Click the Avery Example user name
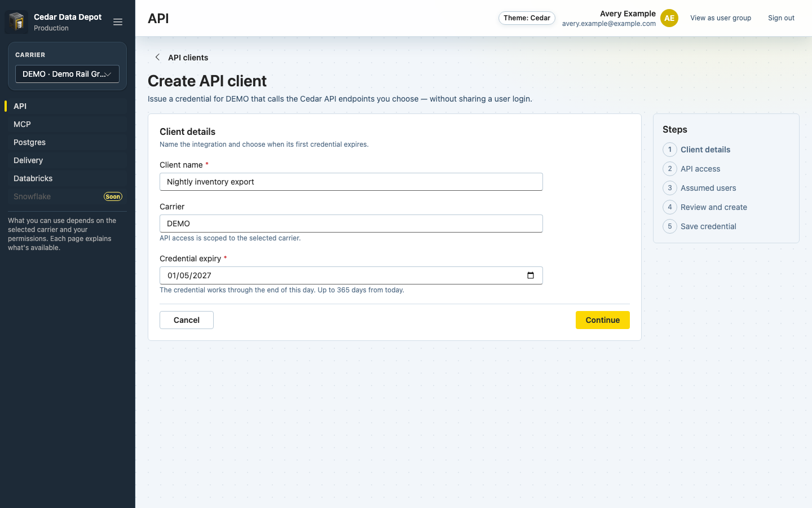This screenshot has width=812, height=508. coord(628,14)
